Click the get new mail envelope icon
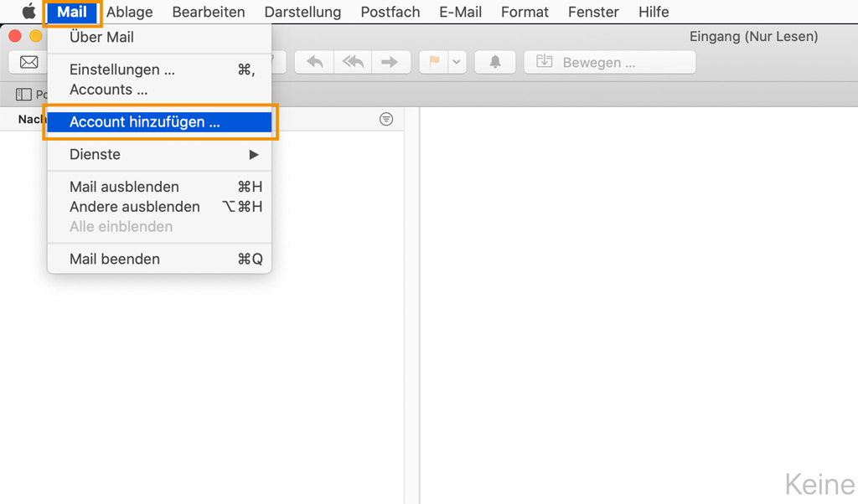The width and height of the screenshot is (858, 504). (28, 62)
